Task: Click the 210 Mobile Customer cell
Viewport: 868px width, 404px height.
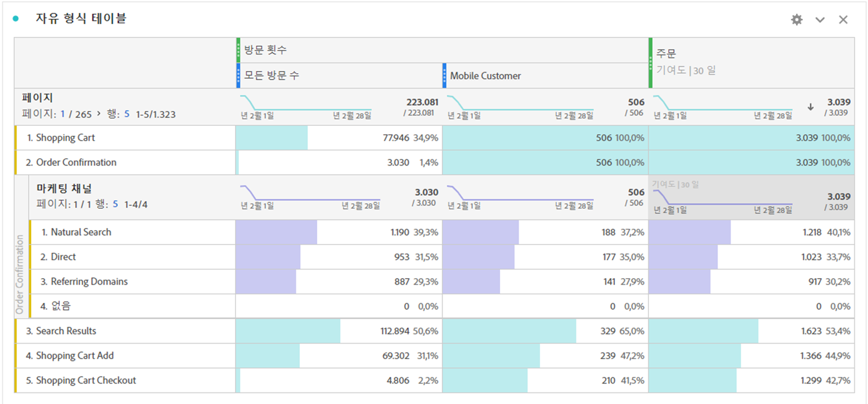Action: click(x=545, y=380)
